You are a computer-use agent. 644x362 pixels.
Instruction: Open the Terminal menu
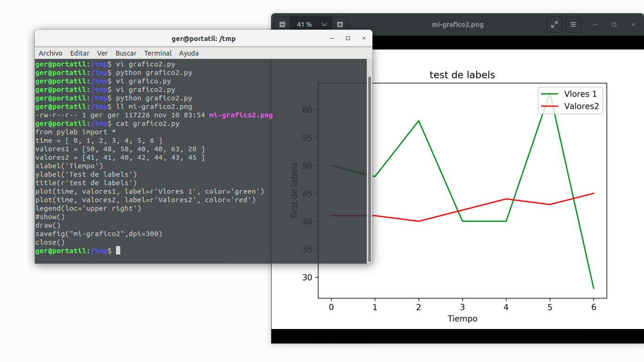coord(157,53)
